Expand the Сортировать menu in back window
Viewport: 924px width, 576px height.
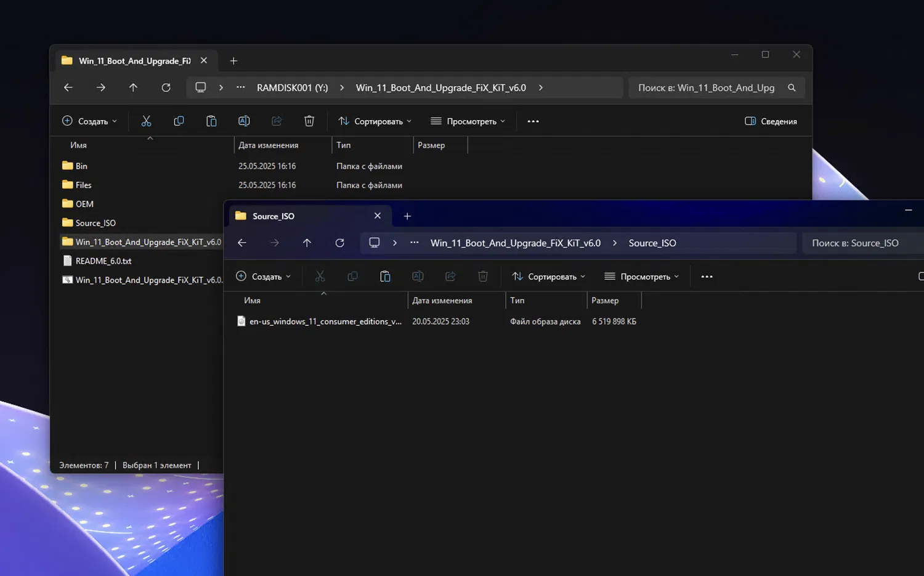point(375,121)
